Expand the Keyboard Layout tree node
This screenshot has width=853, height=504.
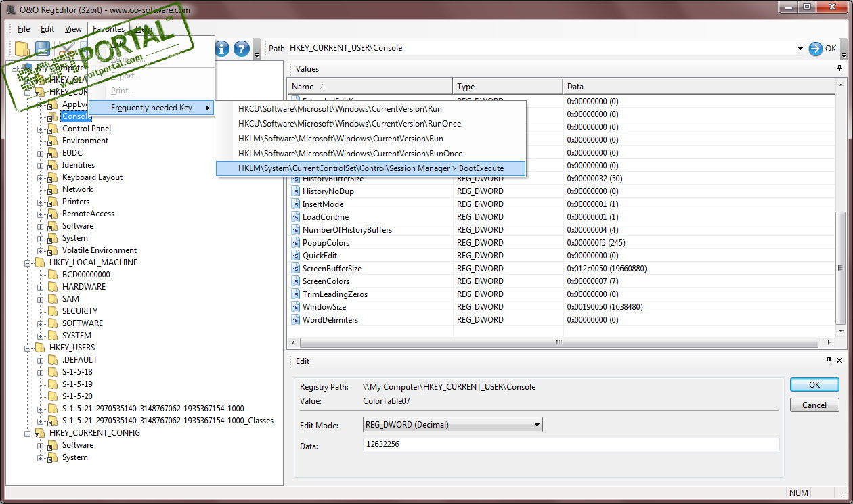click(x=41, y=177)
